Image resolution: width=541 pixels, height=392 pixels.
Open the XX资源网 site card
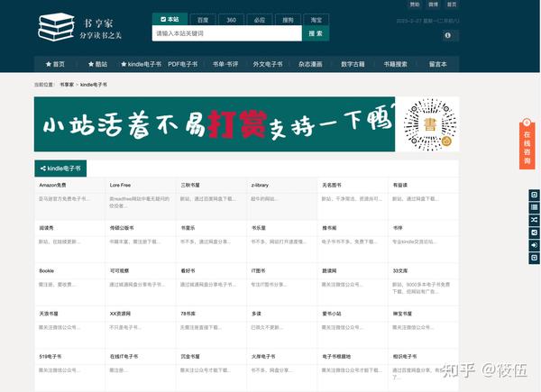coord(141,327)
